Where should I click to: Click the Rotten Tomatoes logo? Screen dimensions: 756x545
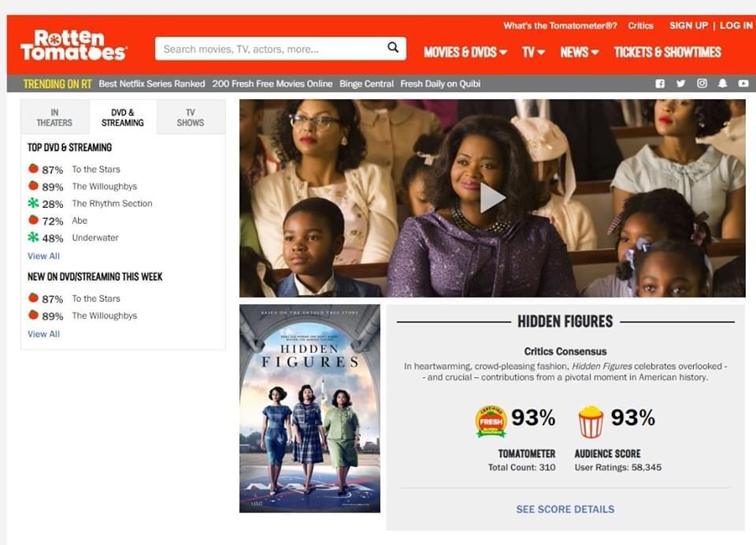pos(74,46)
